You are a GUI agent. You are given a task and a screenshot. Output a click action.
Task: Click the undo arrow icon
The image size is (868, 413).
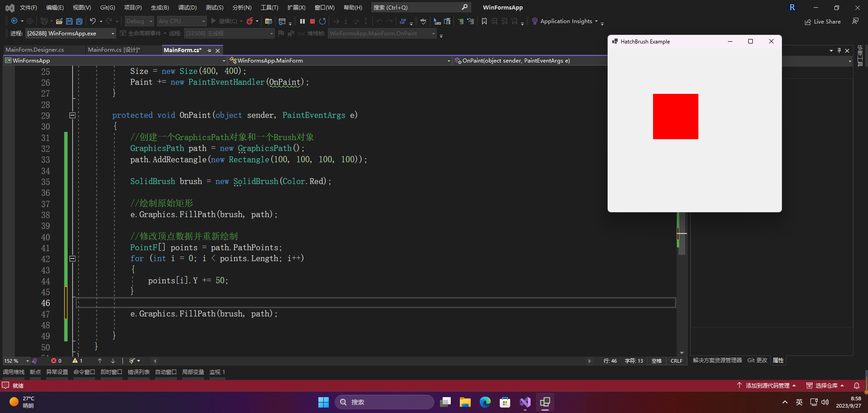[x=93, y=21]
